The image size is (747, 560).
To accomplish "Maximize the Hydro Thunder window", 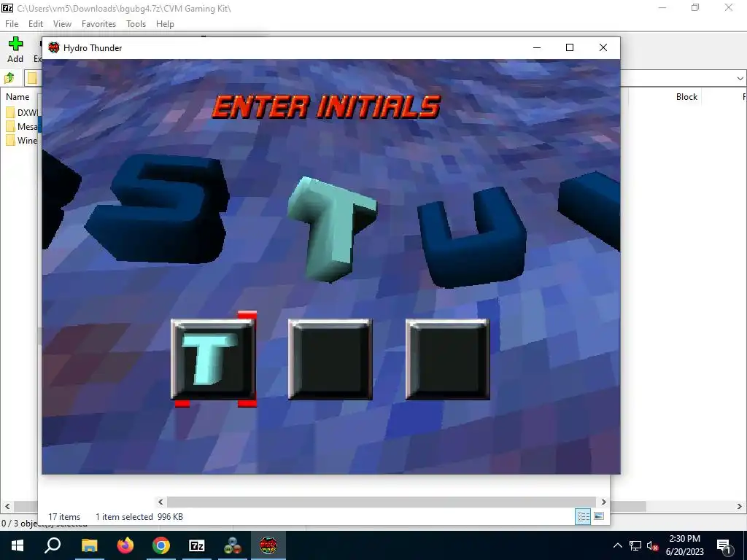I will [x=569, y=47].
